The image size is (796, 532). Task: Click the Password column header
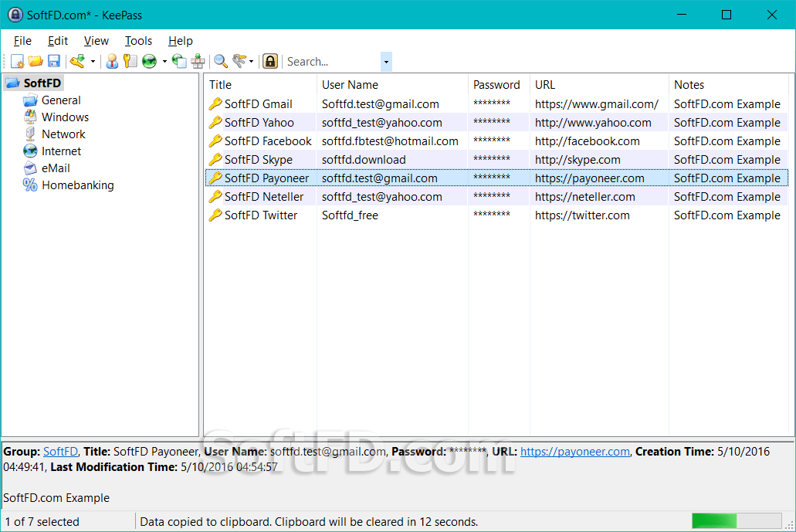(499, 85)
